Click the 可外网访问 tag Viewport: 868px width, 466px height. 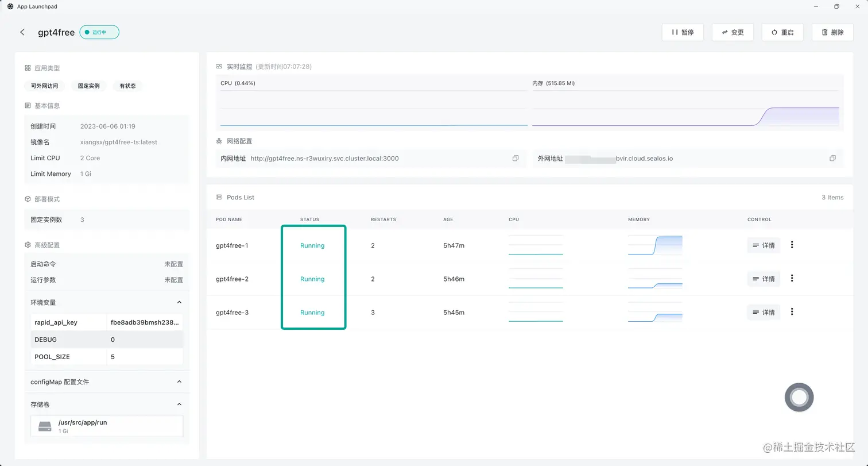44,86
